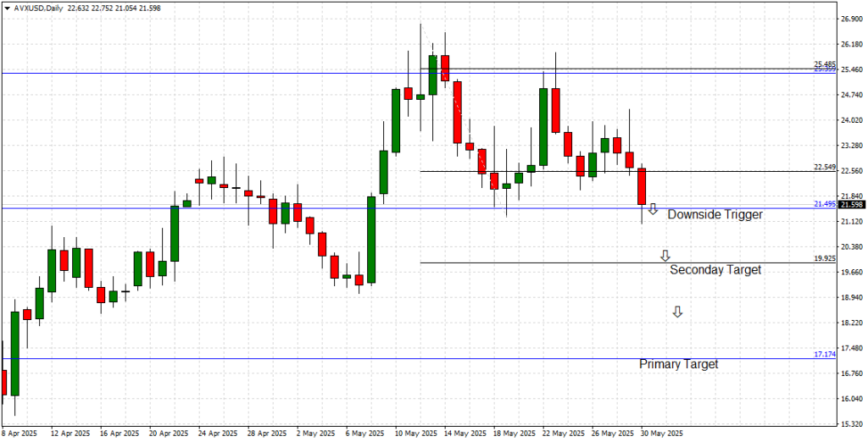
Task: Click the OHLC values 22.632 22.752 21.054 21.598
Action: coord(114,8)
